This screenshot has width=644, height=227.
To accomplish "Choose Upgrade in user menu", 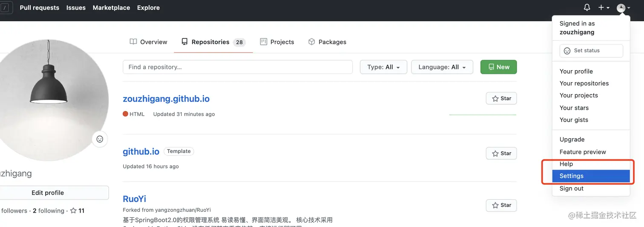I will (x=591, y=139).
